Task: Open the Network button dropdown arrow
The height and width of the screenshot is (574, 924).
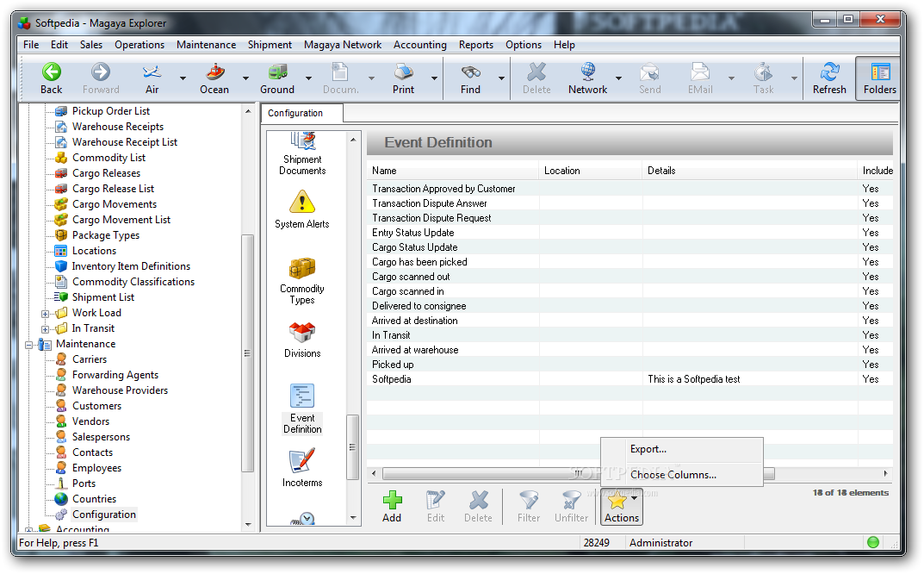Action: [x=619, y=78]
